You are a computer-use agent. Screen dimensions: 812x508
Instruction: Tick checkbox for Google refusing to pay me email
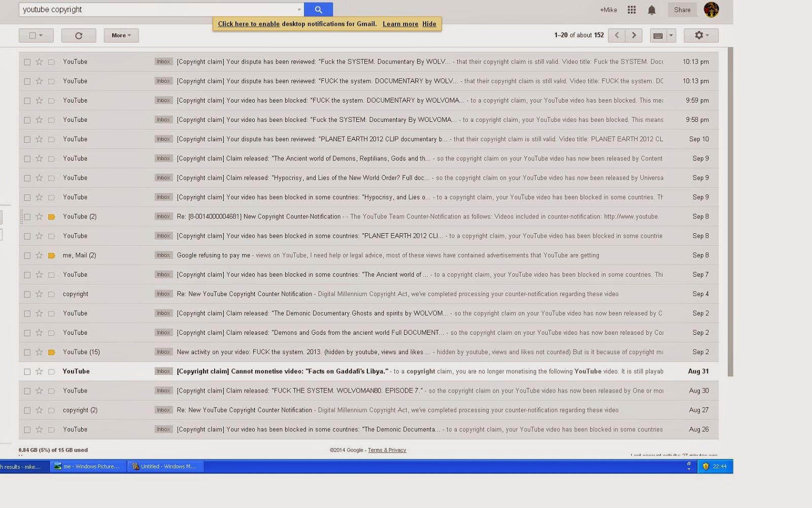[27, 256]
